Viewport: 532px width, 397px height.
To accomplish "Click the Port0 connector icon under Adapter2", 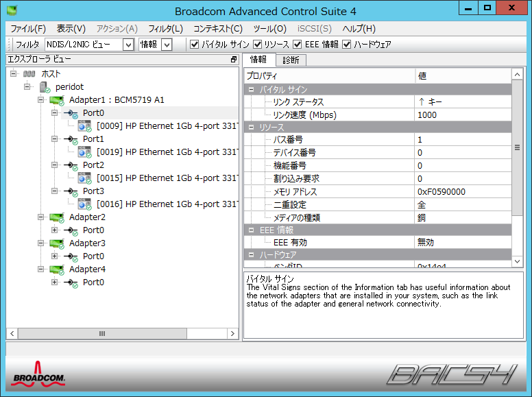I will pos(71,231).
